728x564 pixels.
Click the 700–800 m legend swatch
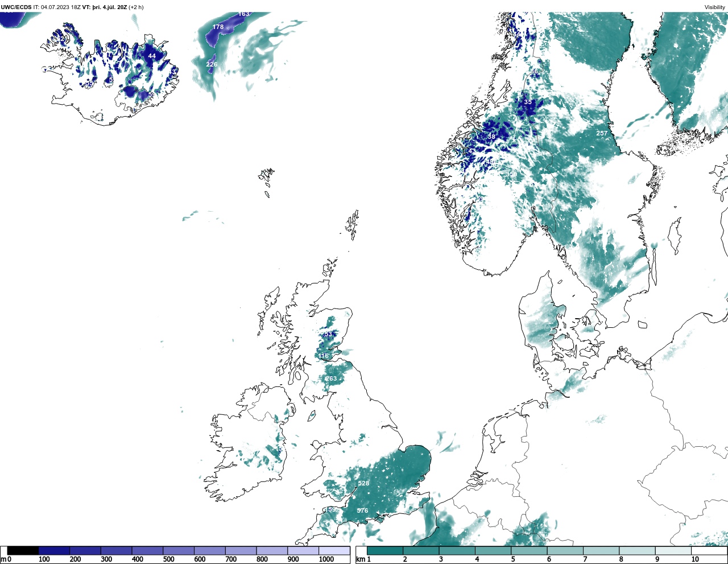241,551
